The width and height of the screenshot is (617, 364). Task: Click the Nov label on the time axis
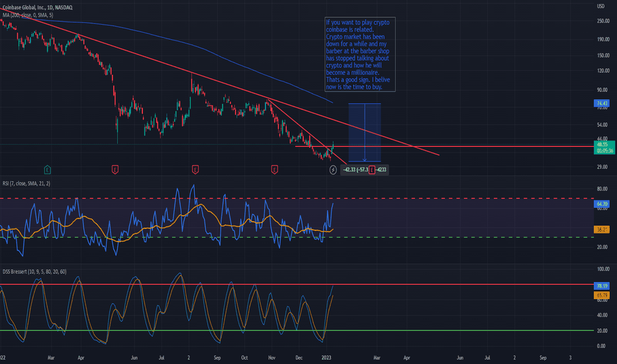271,357
